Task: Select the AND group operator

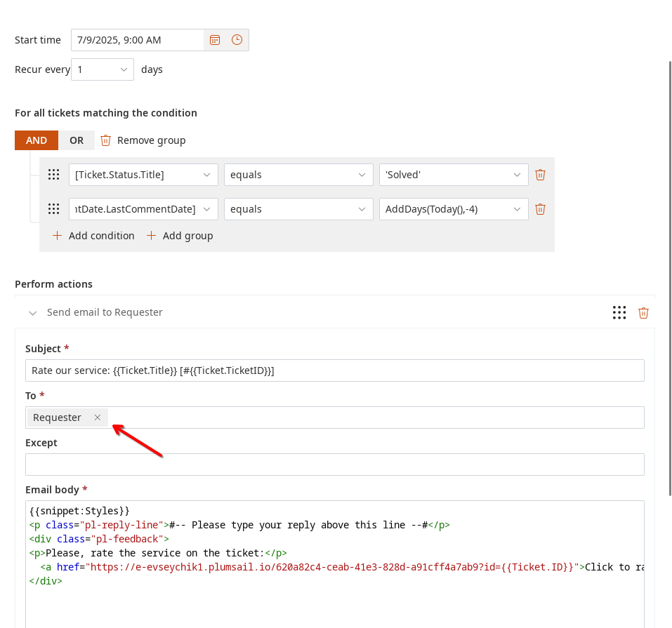Action: [37, 140]
